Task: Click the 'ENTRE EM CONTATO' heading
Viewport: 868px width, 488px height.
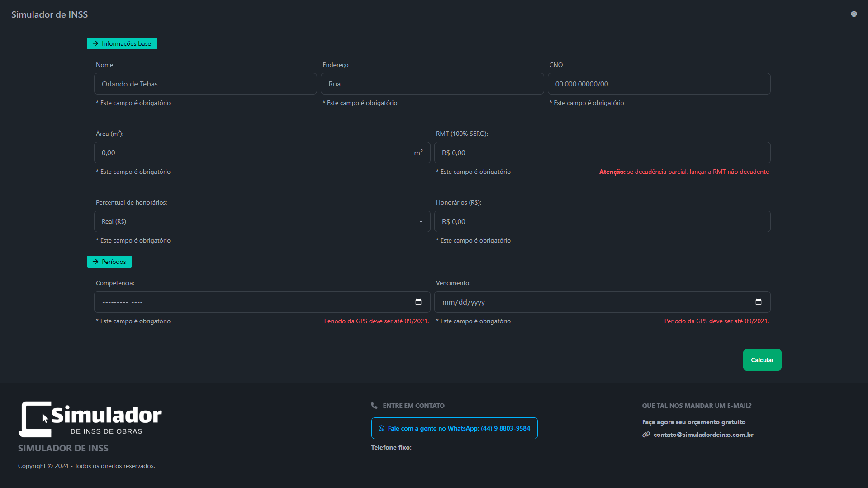Action: [x=413, y=406]
